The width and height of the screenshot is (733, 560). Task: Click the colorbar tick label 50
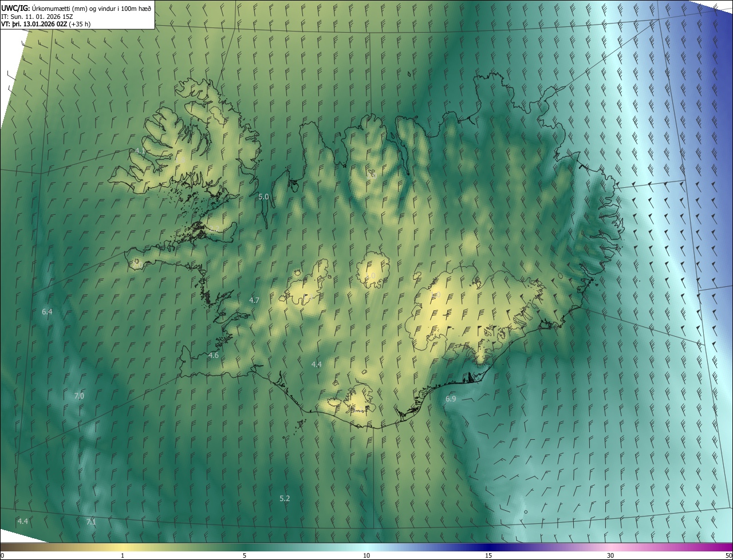[x=728, y=555]
